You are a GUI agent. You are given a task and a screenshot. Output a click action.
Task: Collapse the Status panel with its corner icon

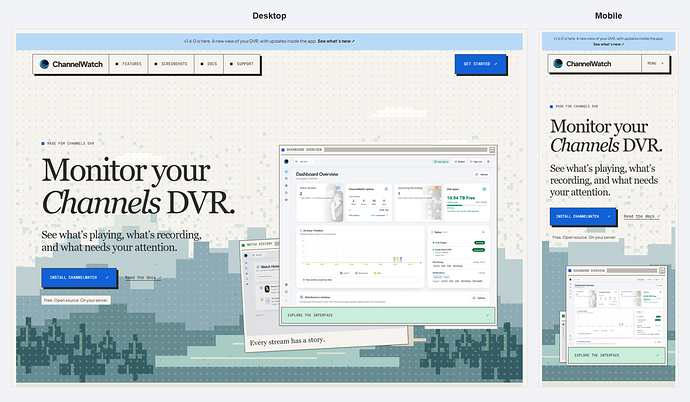[x=483, y=232]
